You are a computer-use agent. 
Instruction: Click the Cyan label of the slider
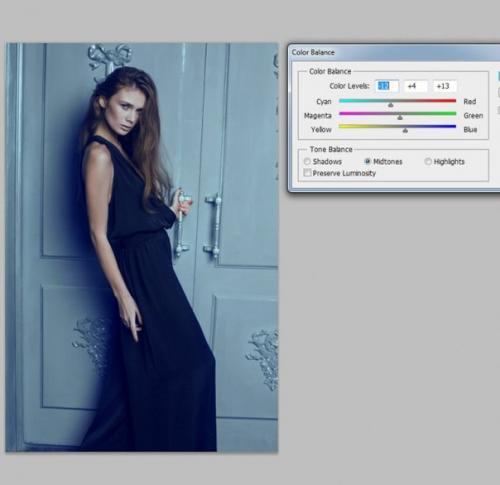click(324, 101)
